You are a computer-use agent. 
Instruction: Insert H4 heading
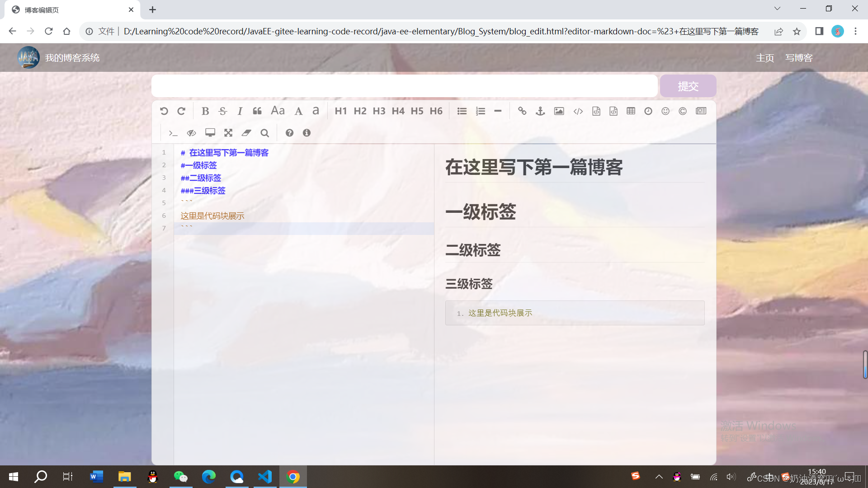[x=398, y=111]
